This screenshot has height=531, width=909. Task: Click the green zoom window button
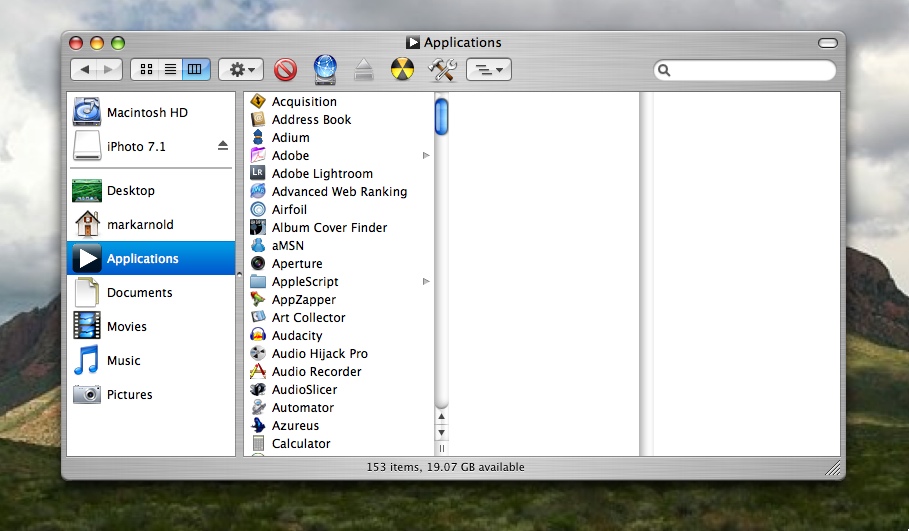118,43
